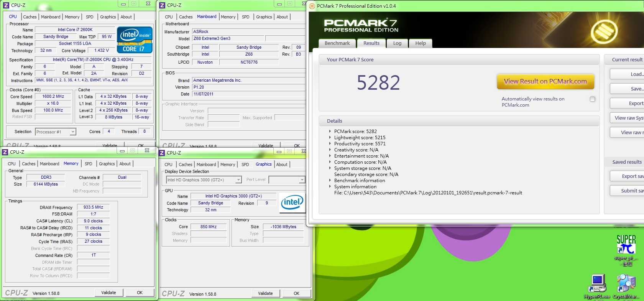Viewport: 644px width, 301px height.
Task: Open the Log tab in PCMark 7
Action: coord(397,43)
